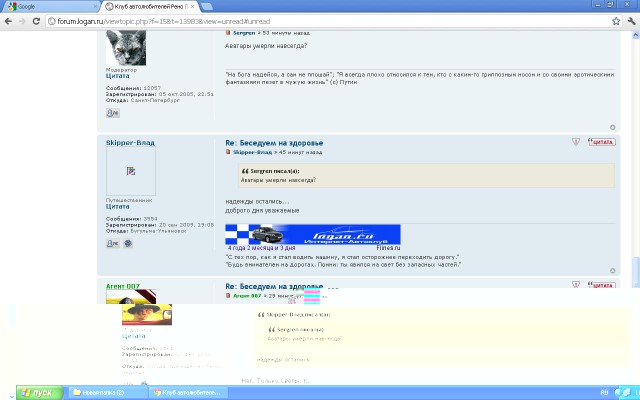This screenshot has height=400, width=640.
Task: Open the Skipper-Влад profile name in sidebar
Action: click(x=130, y=142)
